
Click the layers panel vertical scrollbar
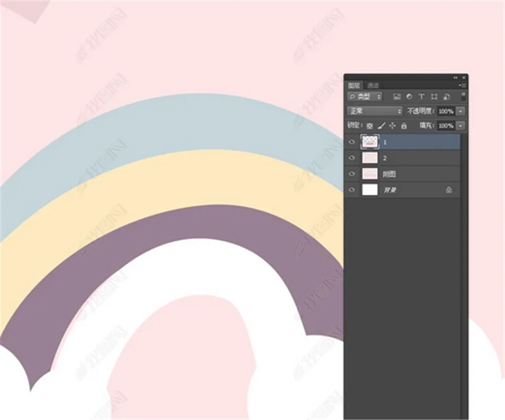[464, 277]
